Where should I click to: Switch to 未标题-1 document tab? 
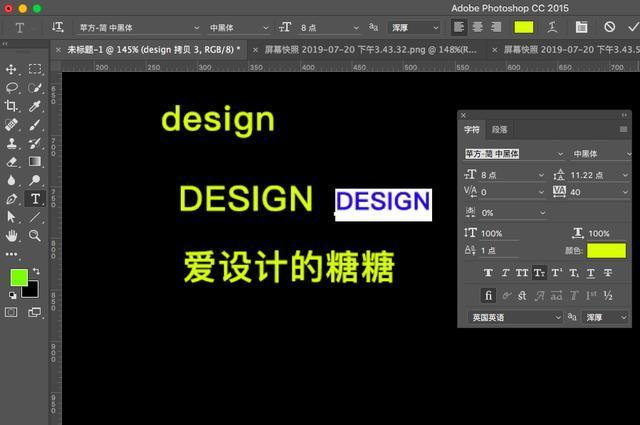pyautogui.click(x=153, y=50)
